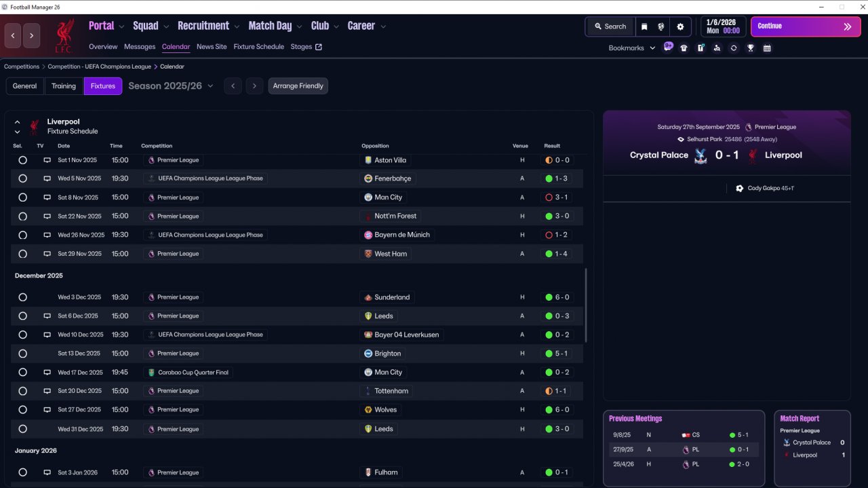Click the trophy bookmark icon
Image resolution: width=868 pixels, height=488 pixels.
751,48
